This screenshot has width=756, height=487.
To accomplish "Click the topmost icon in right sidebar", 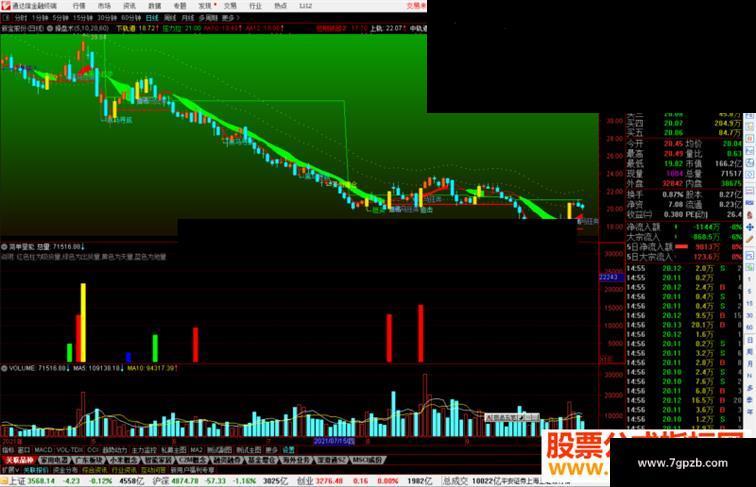I will click(750, 117).
